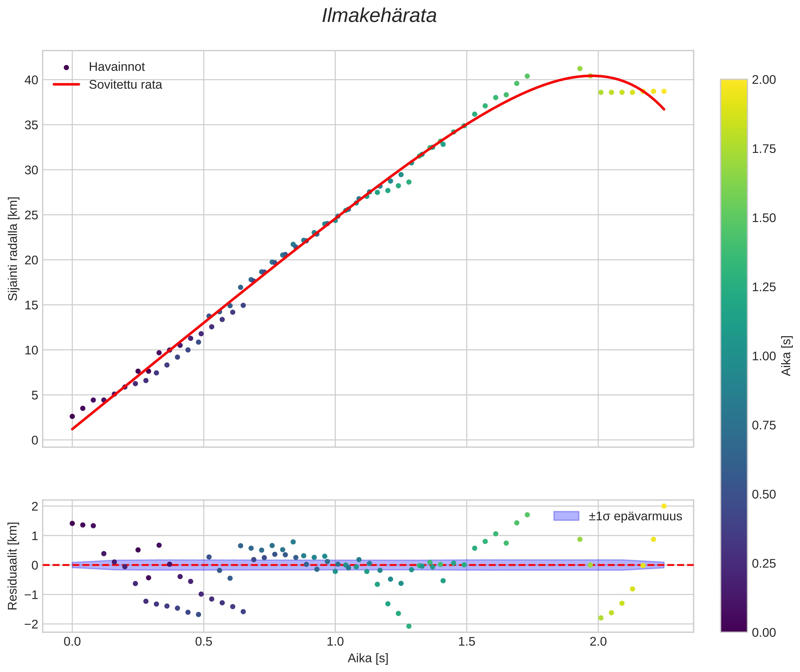
Task: Click the Havainnot legend dot marker
Action: (66, 67)
